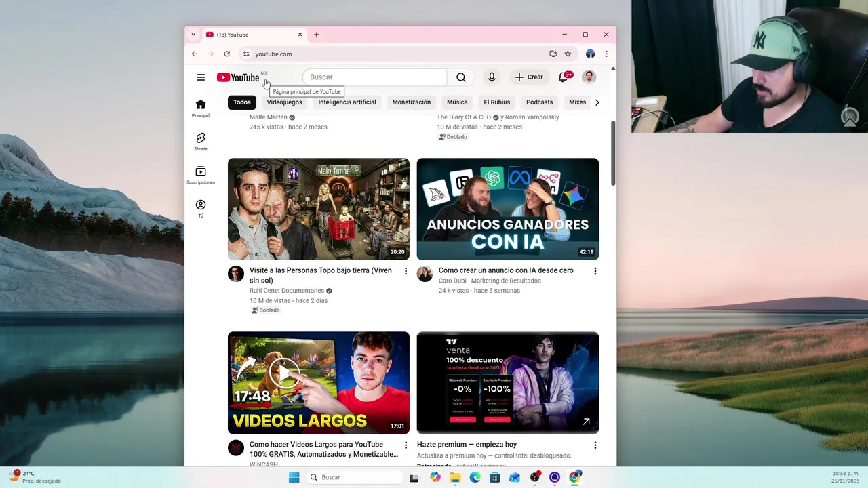Open the Ruhi Cenet Documentaries channel name
The image size is (868, 488).
[x=287, y=291]
